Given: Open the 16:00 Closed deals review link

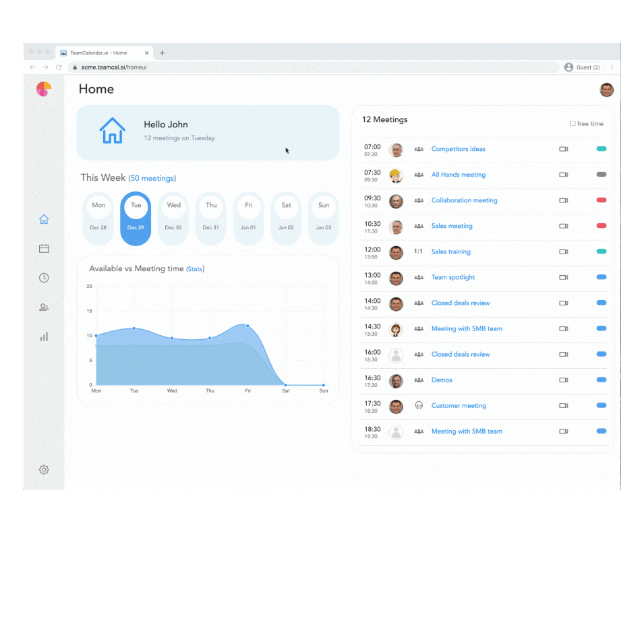Looking at the screenshot, I should click(461, 354).
